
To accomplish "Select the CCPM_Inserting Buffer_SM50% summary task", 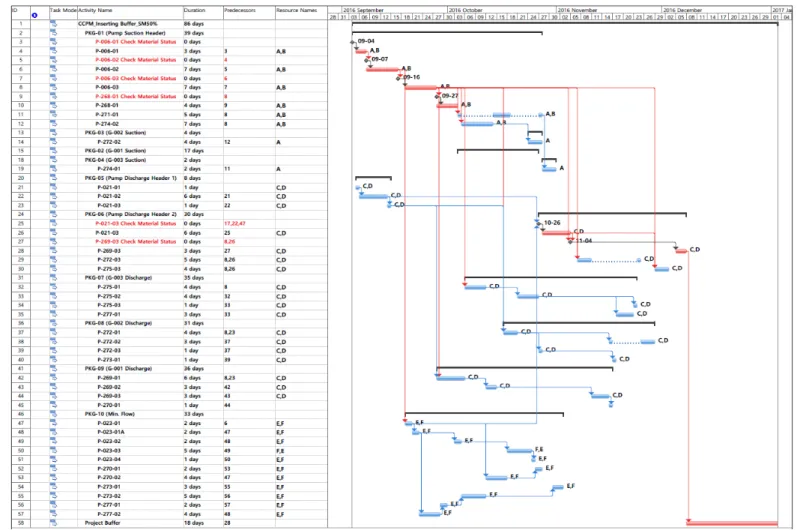I will [x=117, y=24].
